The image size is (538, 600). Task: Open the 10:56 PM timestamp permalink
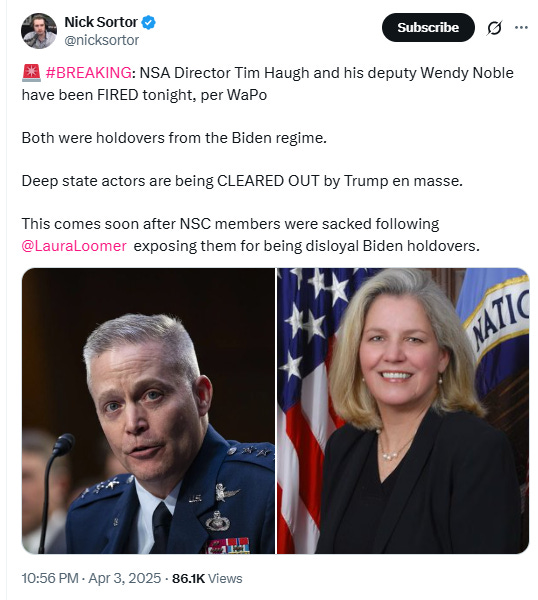[x=50, y=578]
